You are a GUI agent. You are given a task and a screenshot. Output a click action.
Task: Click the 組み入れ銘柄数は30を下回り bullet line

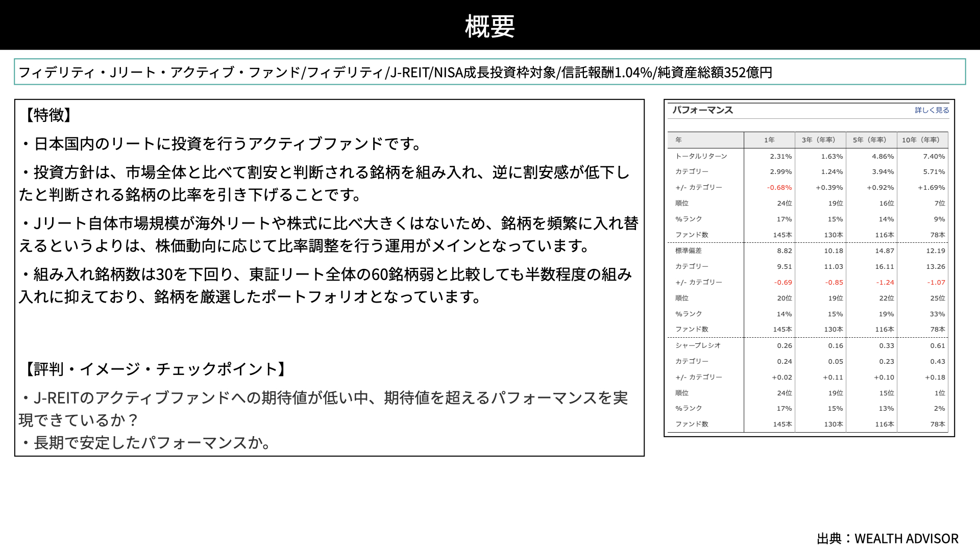(x=326, y=285)
